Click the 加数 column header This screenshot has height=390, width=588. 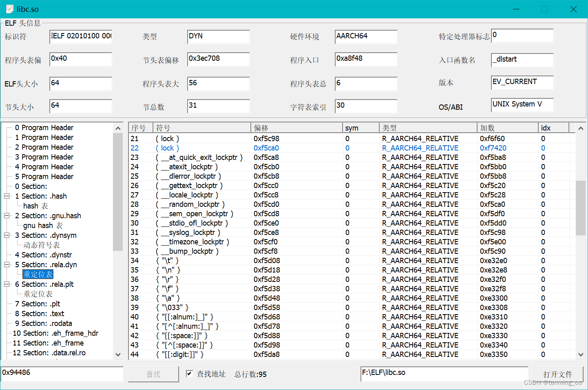508,128
